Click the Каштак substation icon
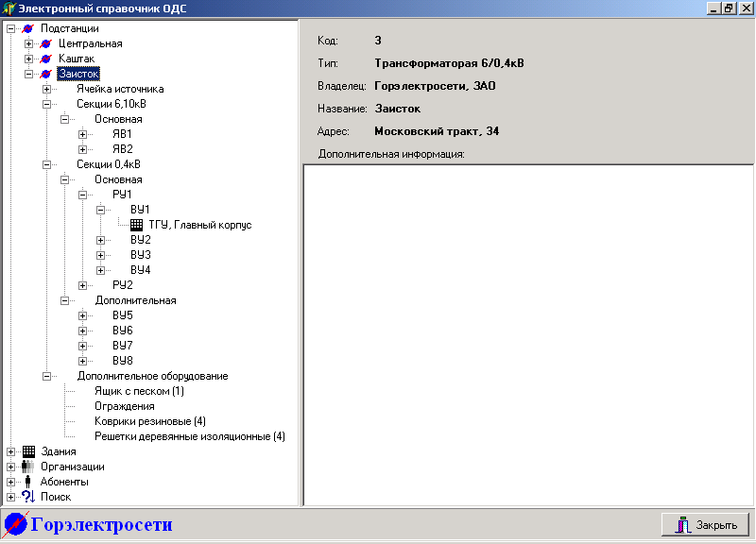 tap(46, 59)
